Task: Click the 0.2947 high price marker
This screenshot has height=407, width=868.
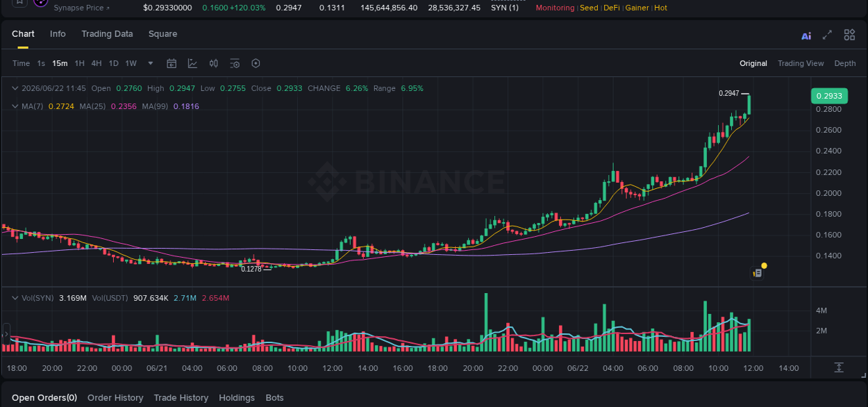Action: (x=728, y=93)
